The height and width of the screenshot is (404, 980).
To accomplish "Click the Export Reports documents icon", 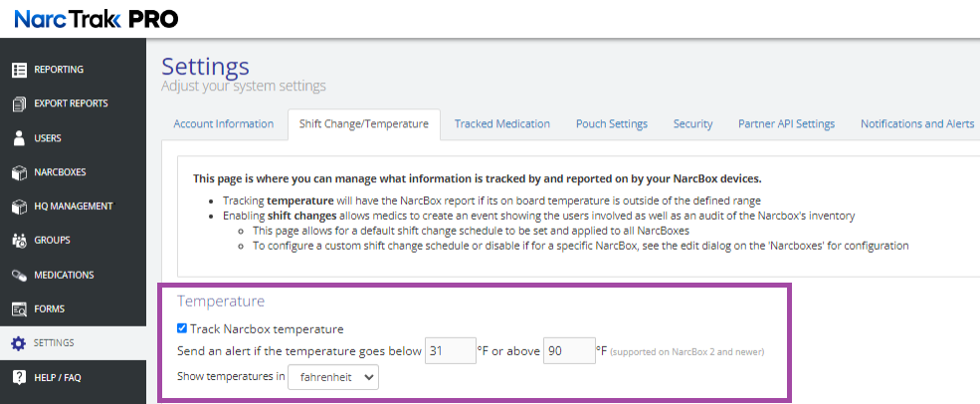I will pos(18,103).
